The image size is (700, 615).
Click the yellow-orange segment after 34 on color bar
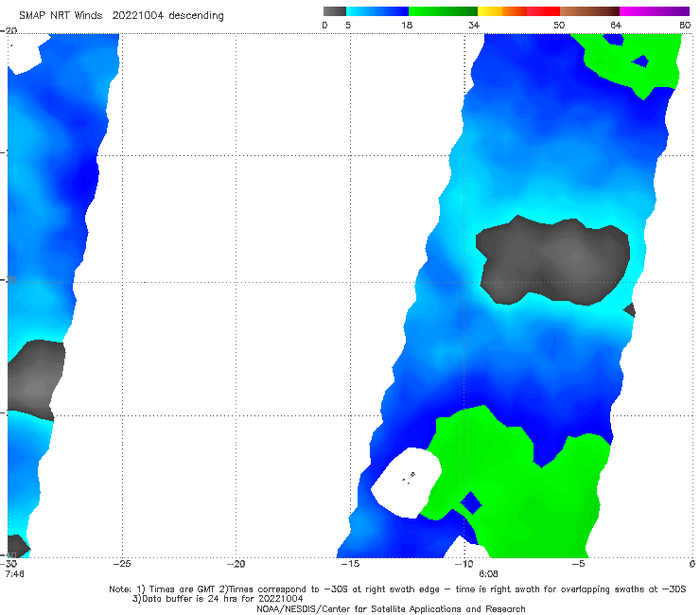click(x=501, y=11)
